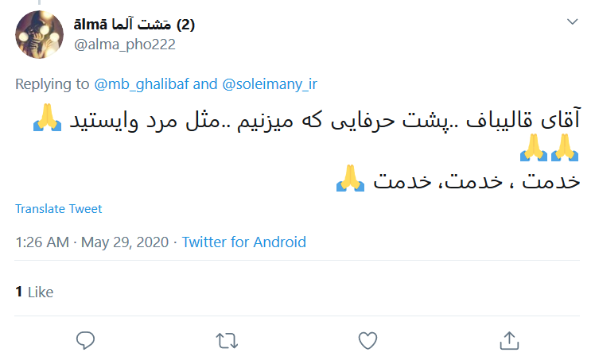The image size is (595, 364).
Task: Click the 1:26 AM May 29, 2020 timestamp
Action: [91, 242]
